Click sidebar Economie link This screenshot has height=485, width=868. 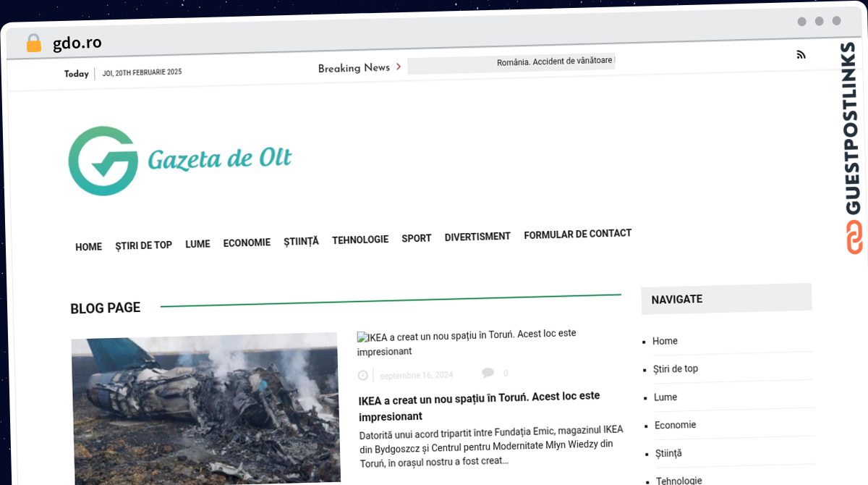coord(675,425)
